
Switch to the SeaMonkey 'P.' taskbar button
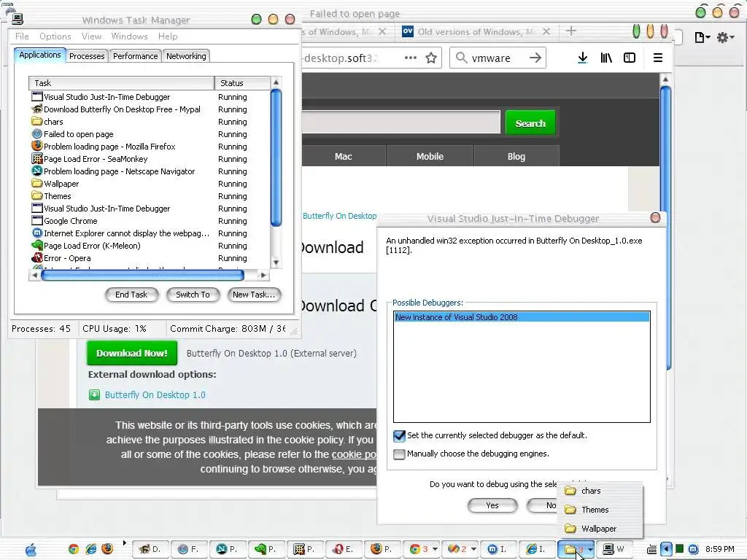304,549
